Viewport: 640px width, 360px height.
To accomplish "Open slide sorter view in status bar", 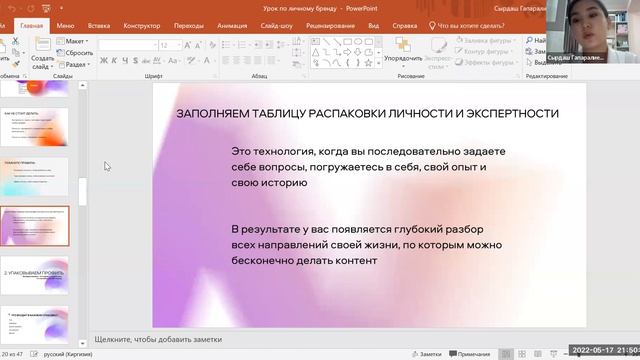I will pyautogui.click(x=522, y=354).
